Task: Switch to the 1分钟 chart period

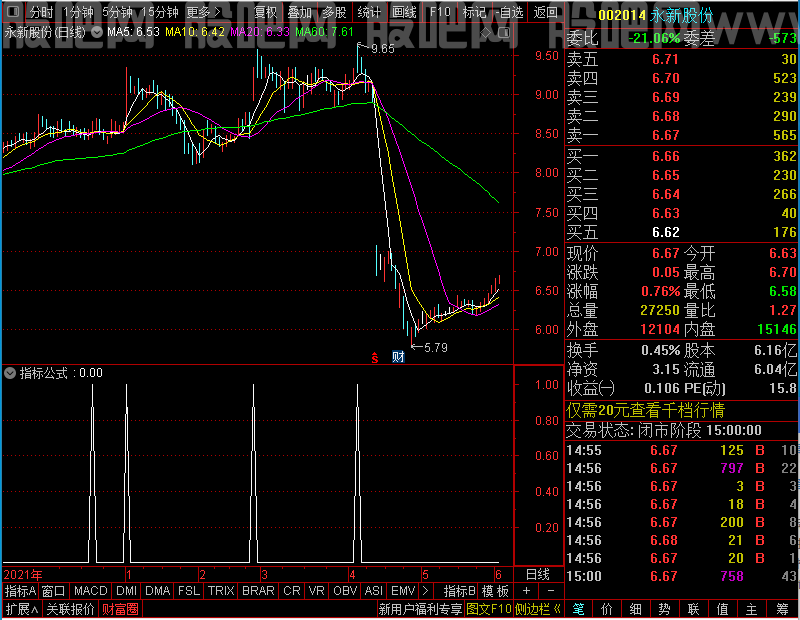Action: pos(78,12)
